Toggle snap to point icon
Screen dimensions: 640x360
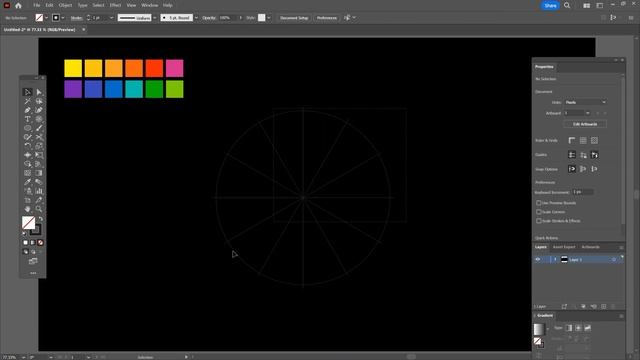[x=572, y=169]
